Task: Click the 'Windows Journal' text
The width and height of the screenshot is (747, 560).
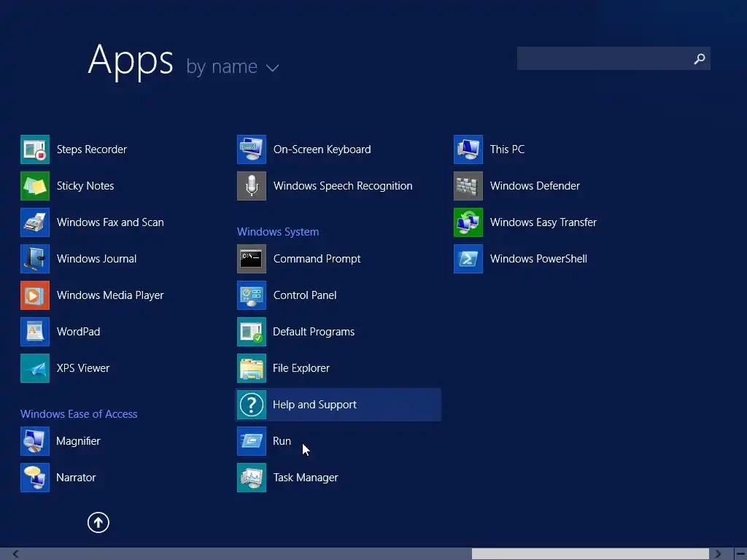Action: click(x=97, y=259)
